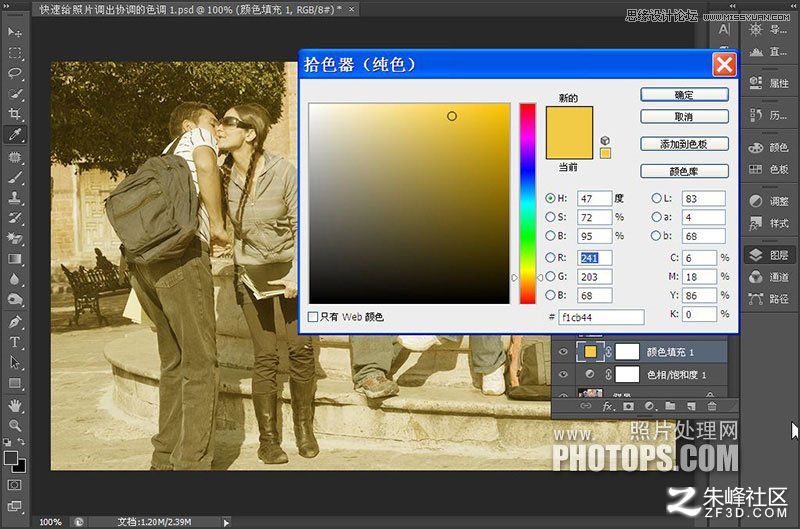Open the 通道 channels panel
The image size is (800, 529).
pos(770,277)
